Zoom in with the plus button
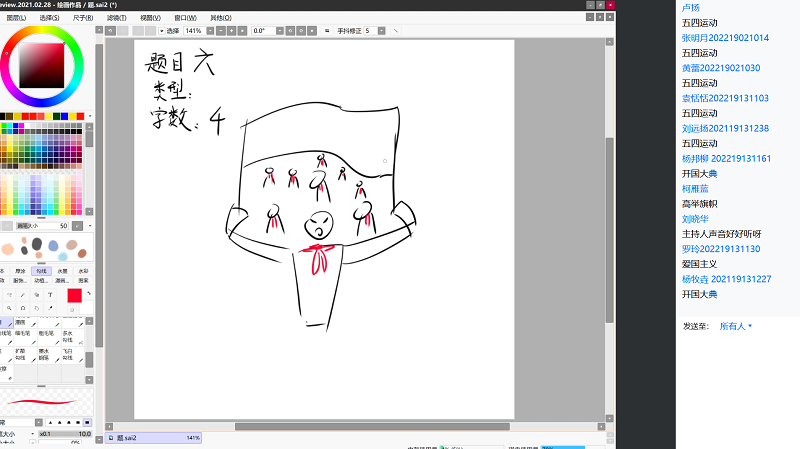The image size is (800, 449). (232, 31)
